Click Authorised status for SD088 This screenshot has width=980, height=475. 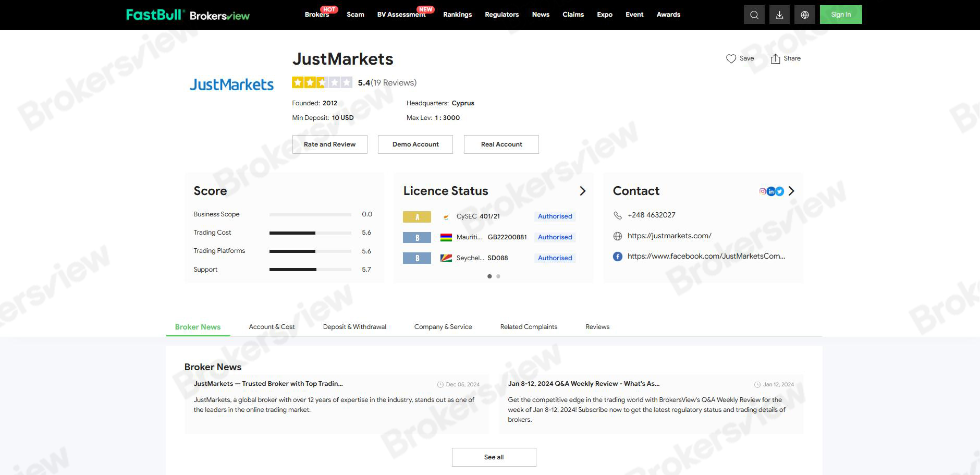click(555, 258)
